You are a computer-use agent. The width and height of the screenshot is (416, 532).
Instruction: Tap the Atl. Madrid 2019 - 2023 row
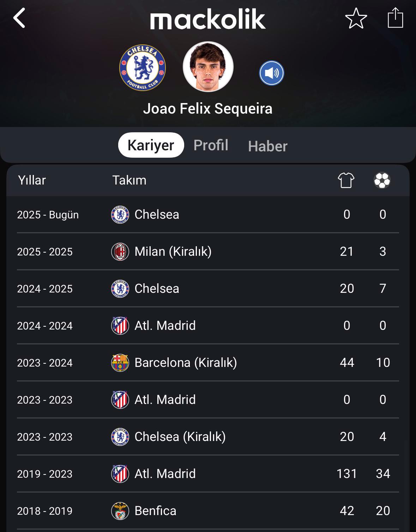[x=208, y=474]
